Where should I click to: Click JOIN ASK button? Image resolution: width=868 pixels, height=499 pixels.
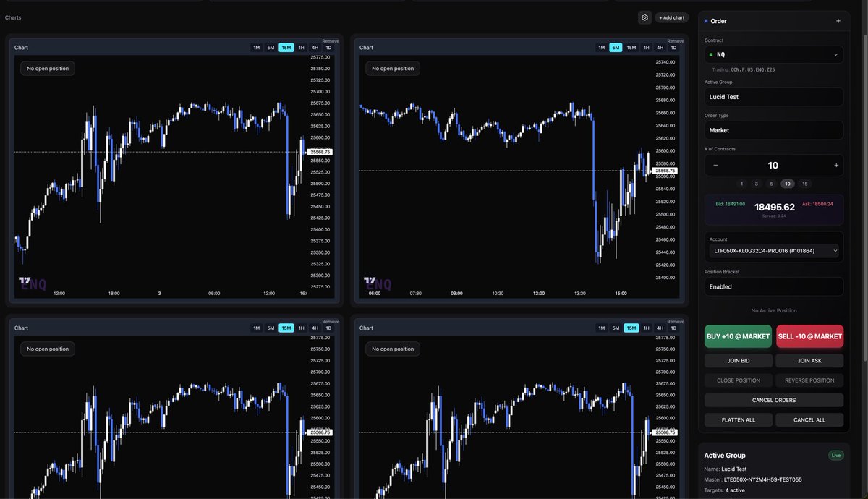[809, 360]
